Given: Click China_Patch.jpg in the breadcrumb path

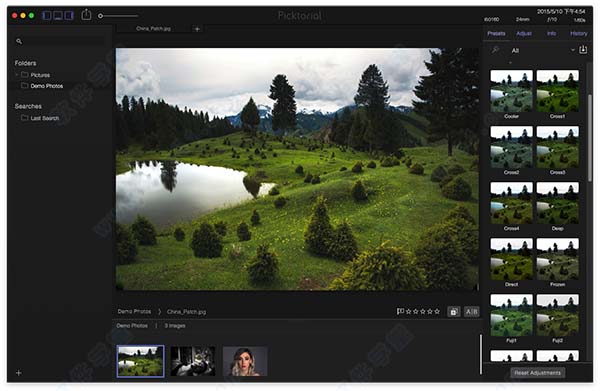Looking at the screenshot, I should [x=186, y=312].
